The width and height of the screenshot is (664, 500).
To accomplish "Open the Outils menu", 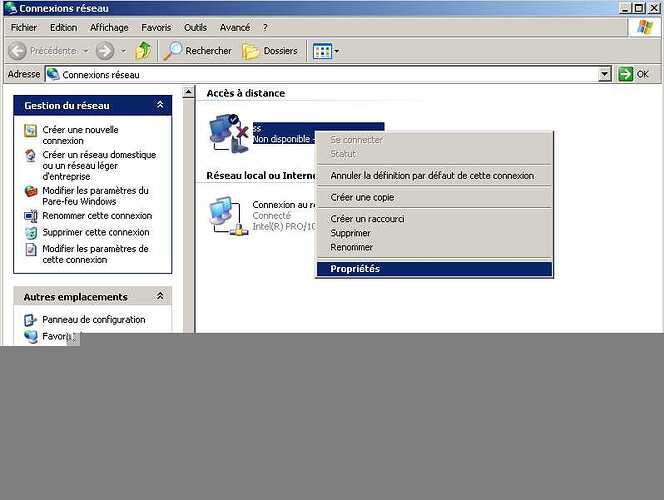I will (195, 28).
